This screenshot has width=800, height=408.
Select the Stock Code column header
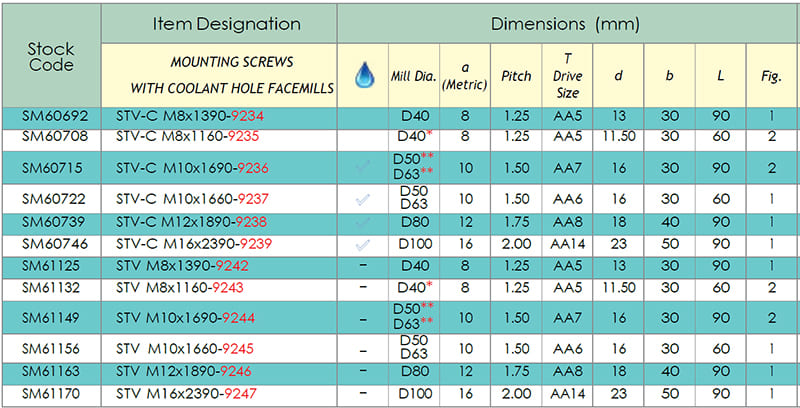click(50, 56)
